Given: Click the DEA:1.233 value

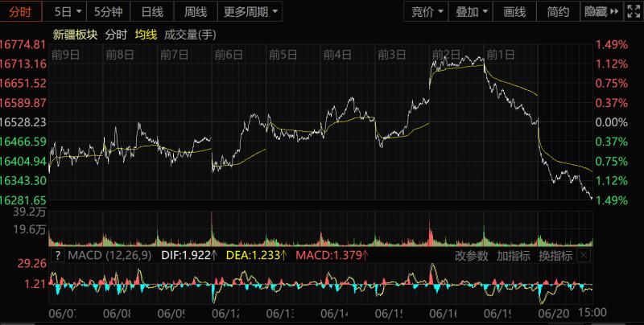Looking at the screenshot, I should (x=256, y=256).
